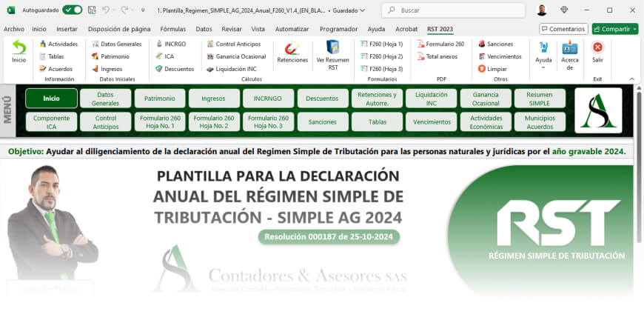Switch to the Datos ribbon tab
Image resolution: width=644 pixels, height=320 pixels.
tap(204, 29)
